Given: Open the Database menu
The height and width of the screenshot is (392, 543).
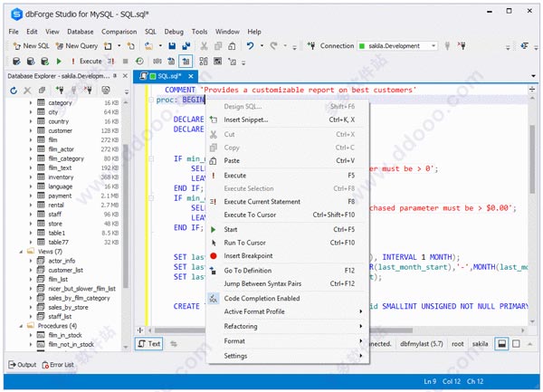Looking at the screenshot, I should (81, 32).
